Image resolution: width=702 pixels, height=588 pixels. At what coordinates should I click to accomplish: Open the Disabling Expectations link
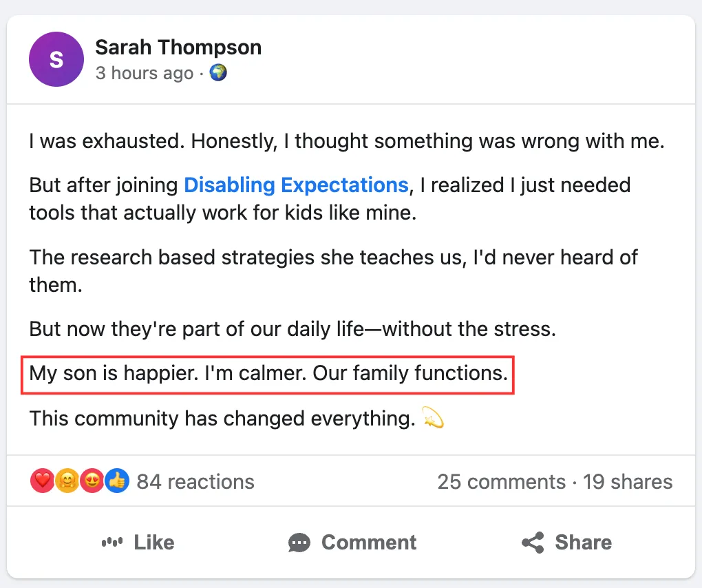pyautogui.click(x=296, y=185)
